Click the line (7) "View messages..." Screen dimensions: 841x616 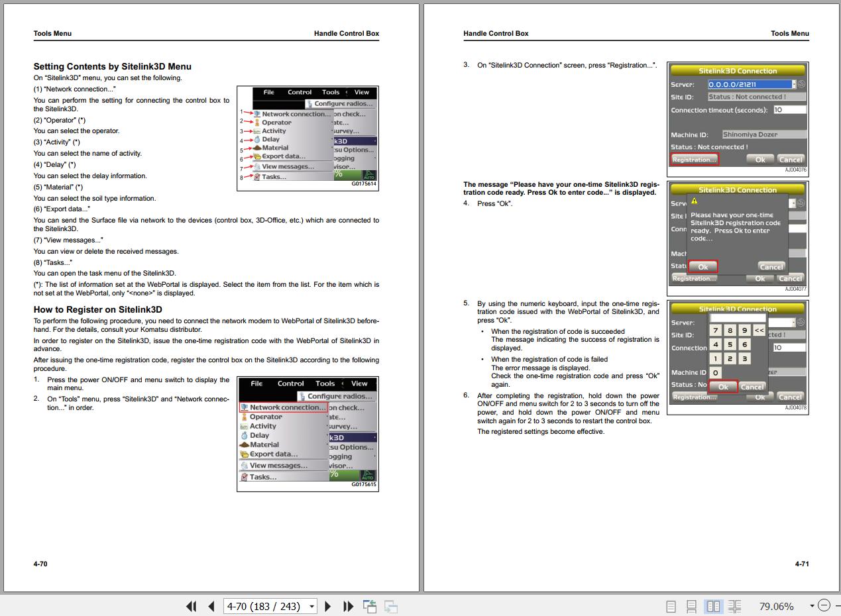tap(68, 240)
